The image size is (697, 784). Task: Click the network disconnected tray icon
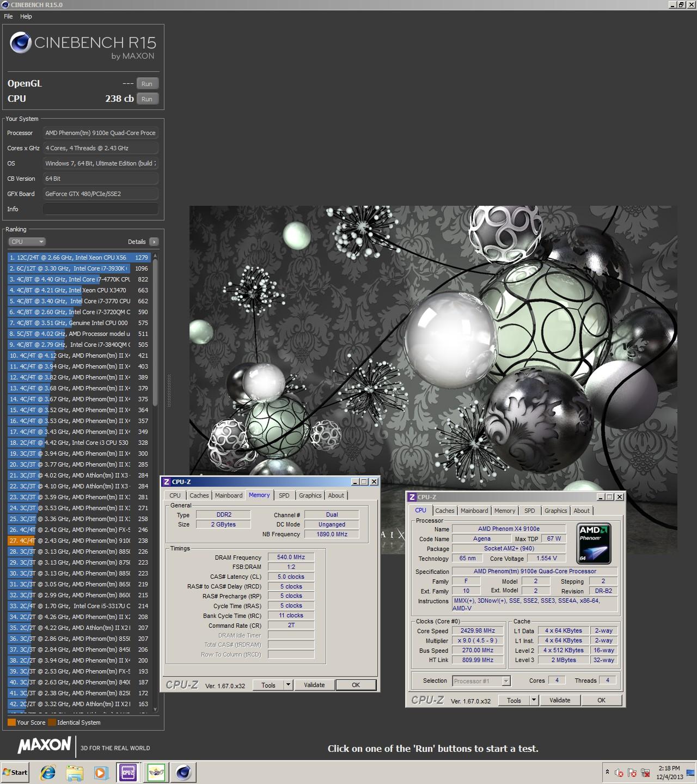coord(646,773)
